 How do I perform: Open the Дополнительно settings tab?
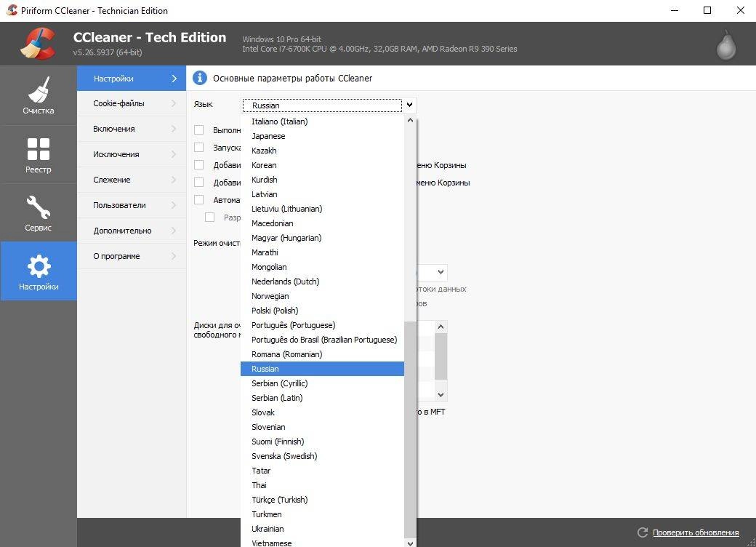(x=132, y=231)
